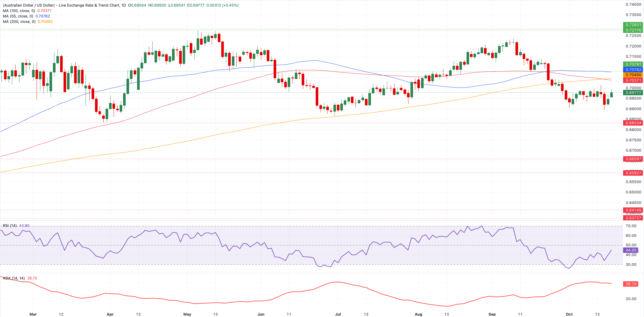Click the Sep label on the time axis

pyautogui.click(x=492, y=314)
